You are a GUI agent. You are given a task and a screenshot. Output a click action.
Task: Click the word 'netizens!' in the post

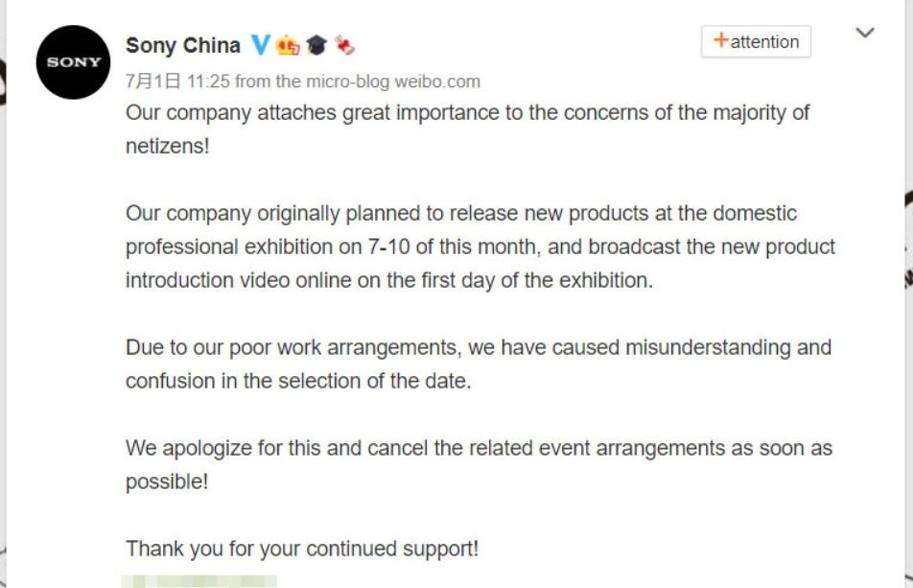[x=167, y=147]
